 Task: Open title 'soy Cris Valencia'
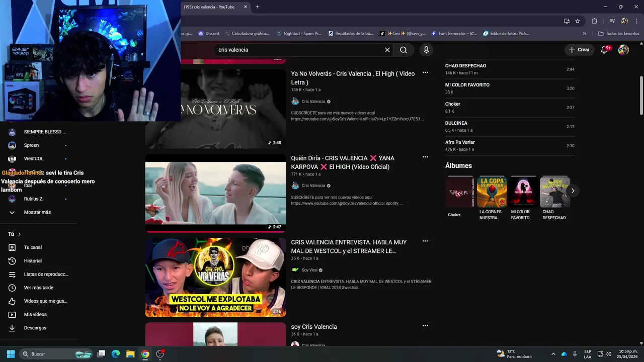(314, 327)
